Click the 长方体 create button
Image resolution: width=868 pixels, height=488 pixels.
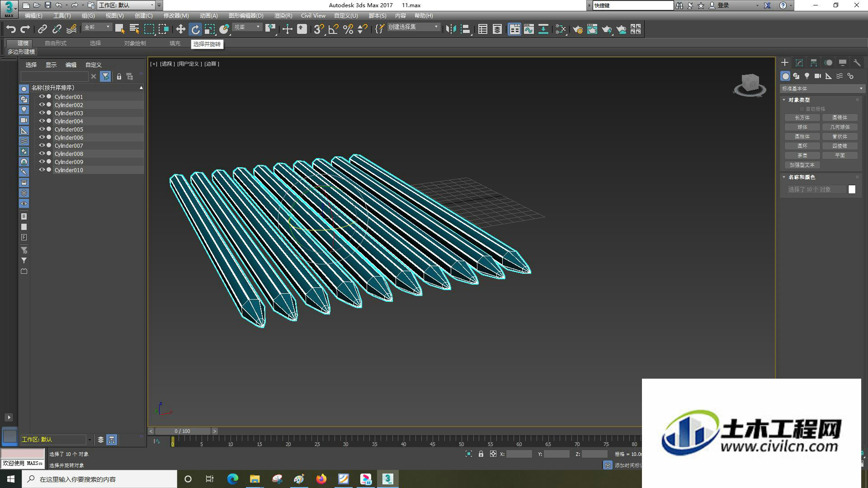coord(802,117)
